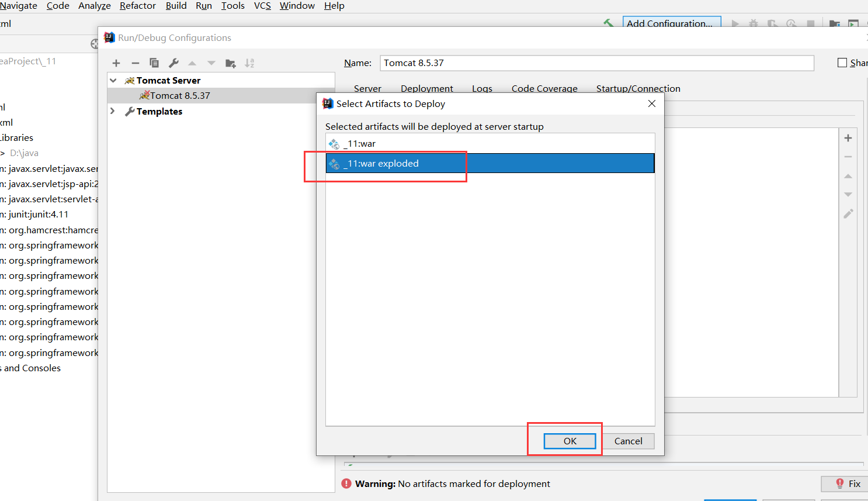
Task: Open the Code menu
Action: (x=58, y=6)
